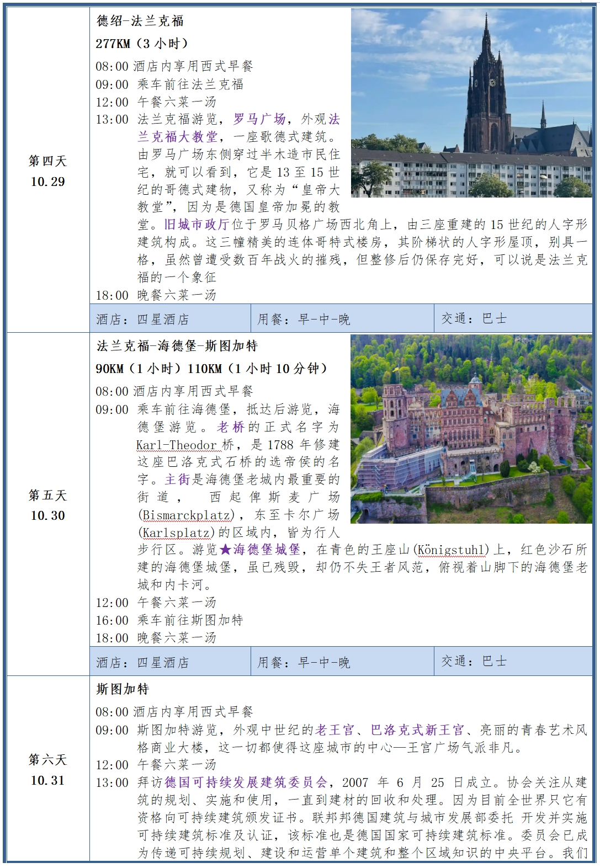Click the 第四天 breakfast line at 08:00
The image size is (600, 868).
(174, 67)
